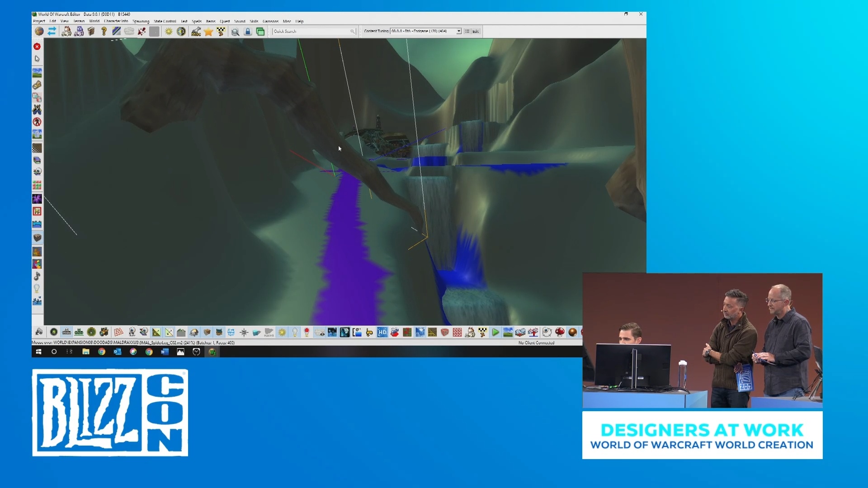The width and height of the screenshot is (868, 488).
Task: Expand the Spawning menu
Action: [x=141, y=21]
